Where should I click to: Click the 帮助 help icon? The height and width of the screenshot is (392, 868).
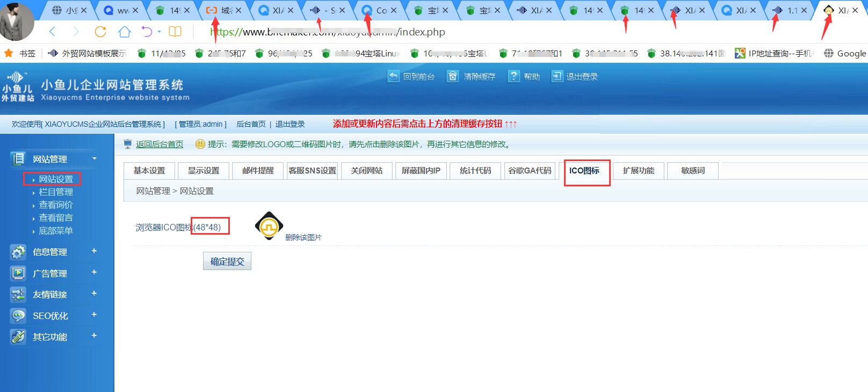514,76
